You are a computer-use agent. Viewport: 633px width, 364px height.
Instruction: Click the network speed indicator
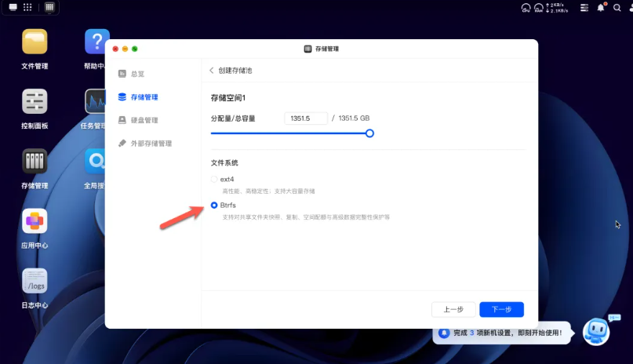click(x=557, y=8)
